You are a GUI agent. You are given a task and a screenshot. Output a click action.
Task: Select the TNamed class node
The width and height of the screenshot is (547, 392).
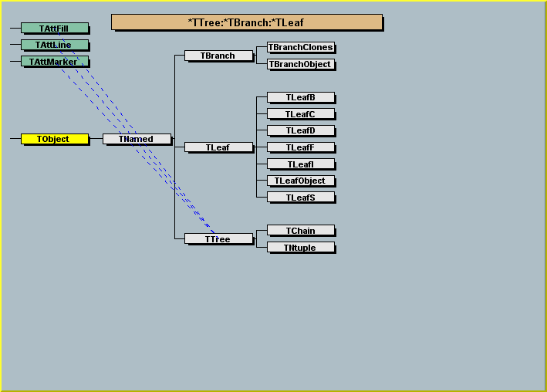click(x=137, y=139)
